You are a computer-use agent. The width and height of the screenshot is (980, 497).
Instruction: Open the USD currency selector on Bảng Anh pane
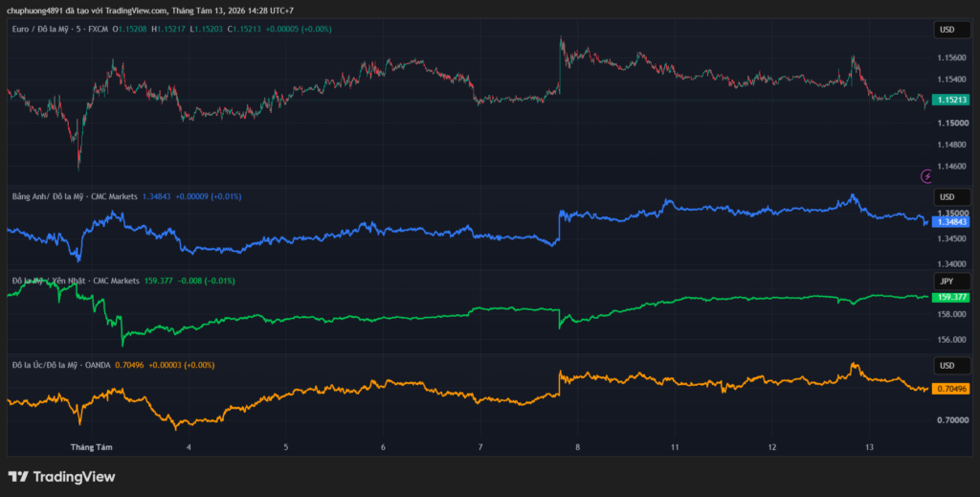(x=952, y=197)
